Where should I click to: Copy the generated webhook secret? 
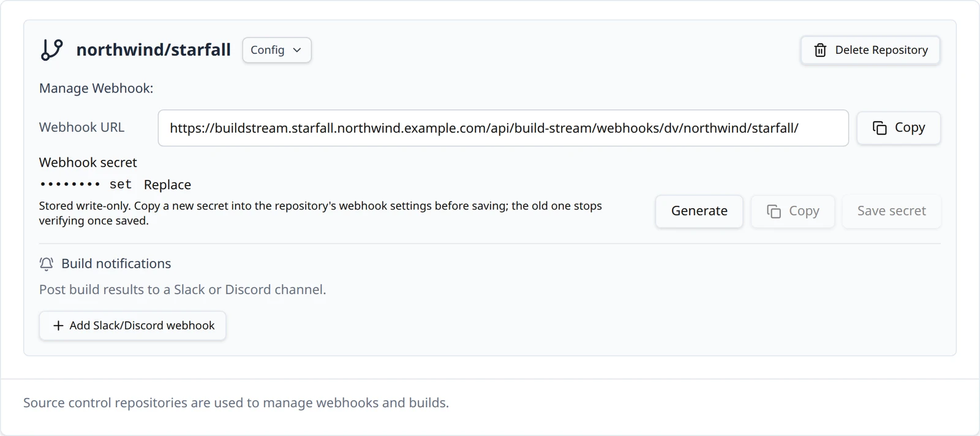[x=793, y=211]
